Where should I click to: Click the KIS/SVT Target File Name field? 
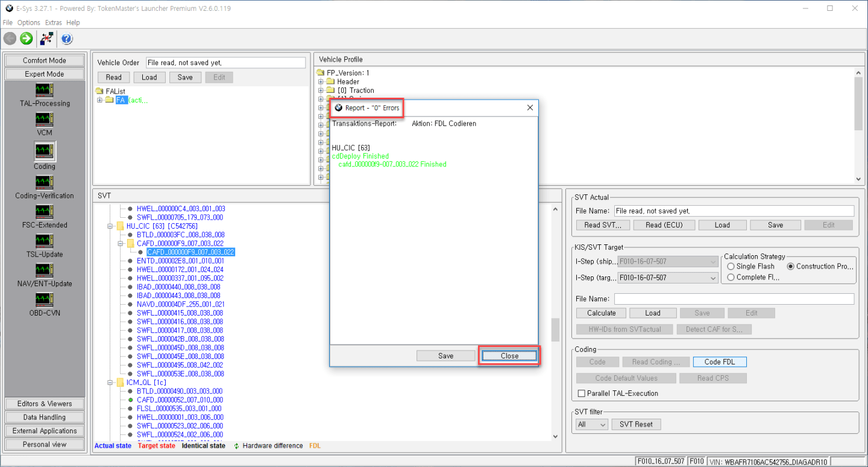[734, 299]
